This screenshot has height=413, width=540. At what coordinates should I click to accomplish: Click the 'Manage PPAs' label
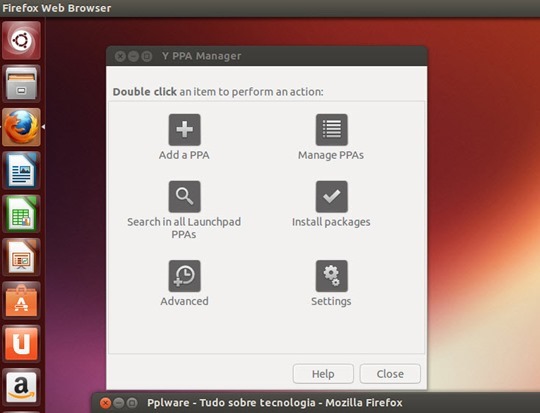pos(331,155)
